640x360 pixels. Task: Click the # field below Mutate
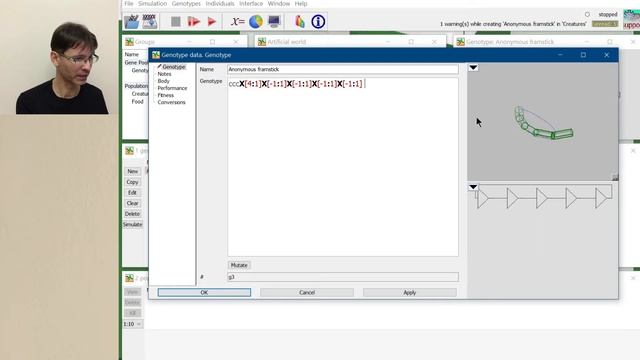tap(343, 277)
